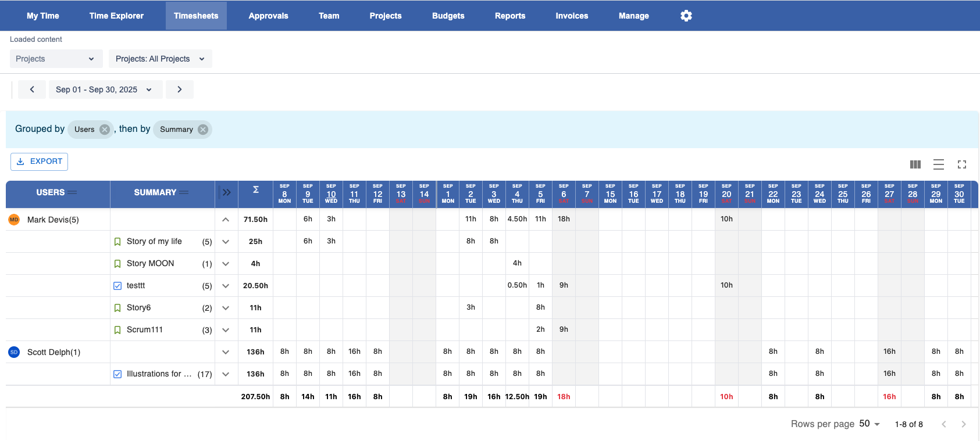This screenshot has width=980, height=441.
Task: Expand the Story of my life row
Action: pyautogui.click(x=226, y=242)
